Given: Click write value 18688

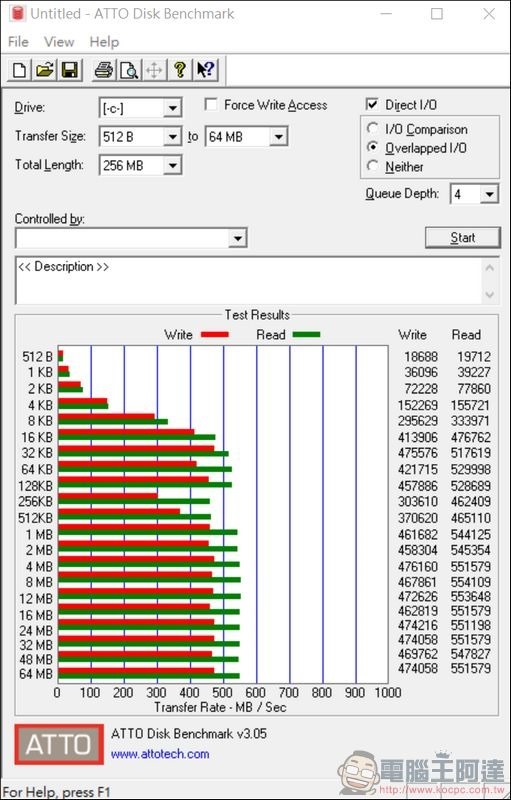Looking at the screenshot, I should click(421, 357).
